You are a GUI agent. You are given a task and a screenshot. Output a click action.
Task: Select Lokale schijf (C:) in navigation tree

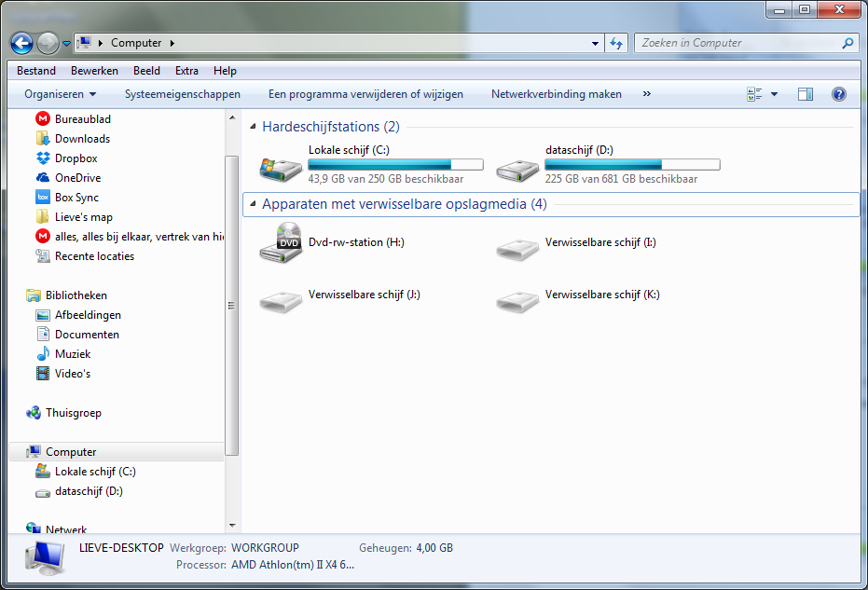click(x=95, y=472)
